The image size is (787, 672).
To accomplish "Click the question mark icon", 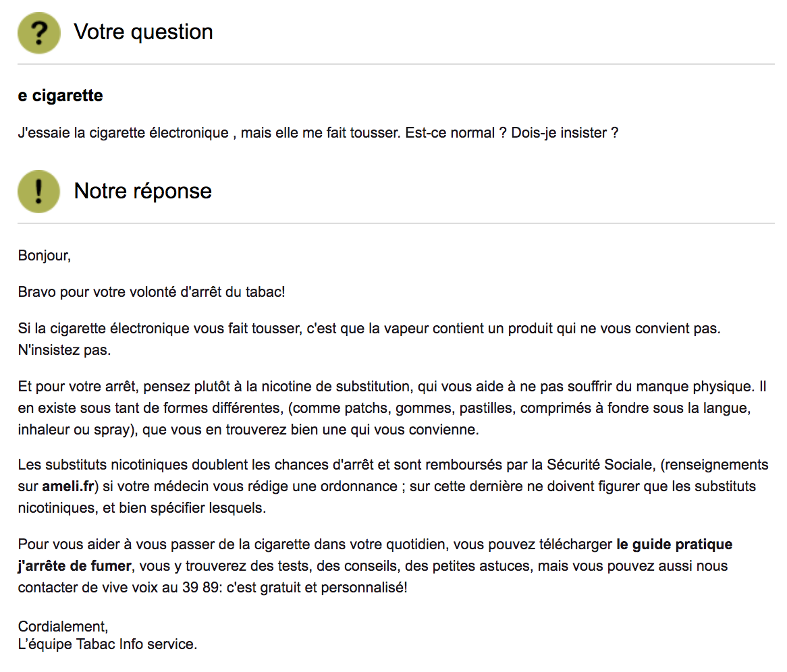I will point(39,32).
